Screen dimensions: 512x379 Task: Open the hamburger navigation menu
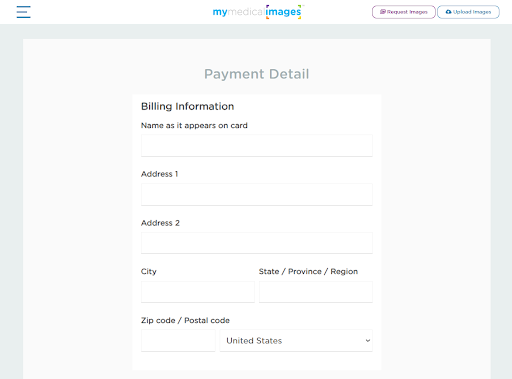(x=23, y=12)
